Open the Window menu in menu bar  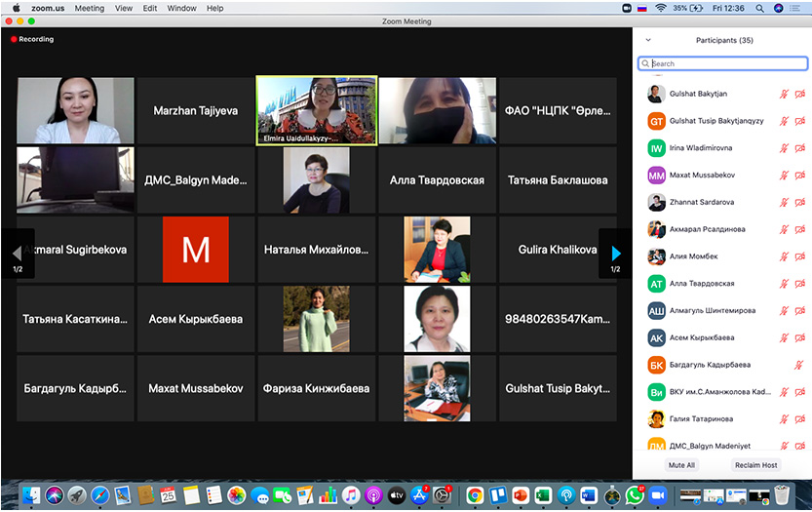[x=181, y=8]
